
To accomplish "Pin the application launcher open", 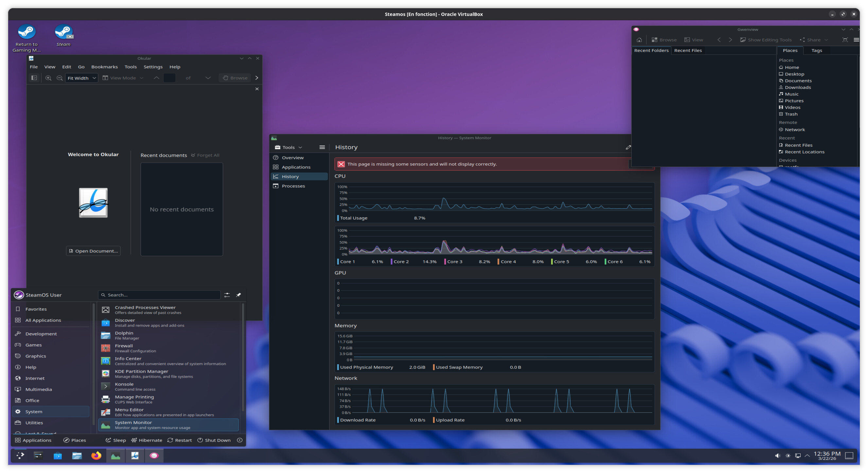I will pos(238,295).
